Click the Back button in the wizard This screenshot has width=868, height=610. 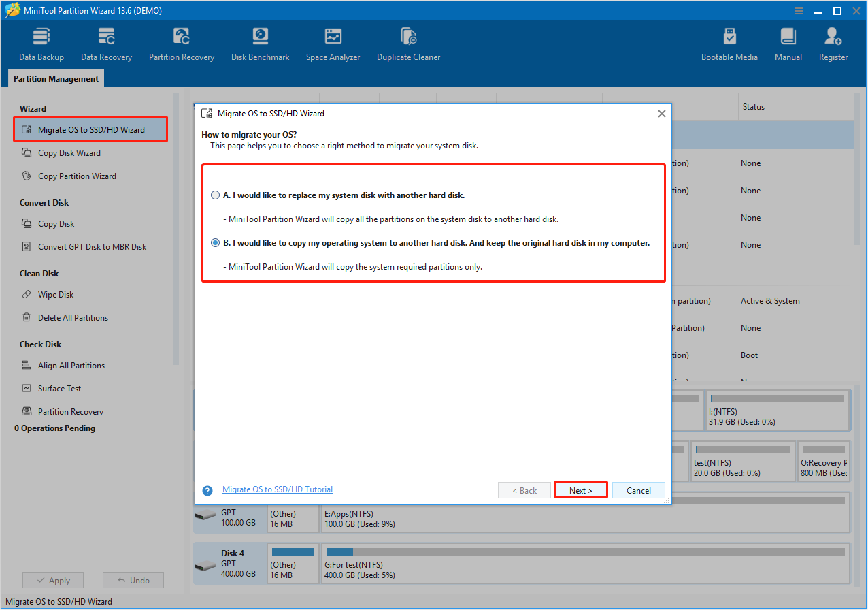[524, 490]
